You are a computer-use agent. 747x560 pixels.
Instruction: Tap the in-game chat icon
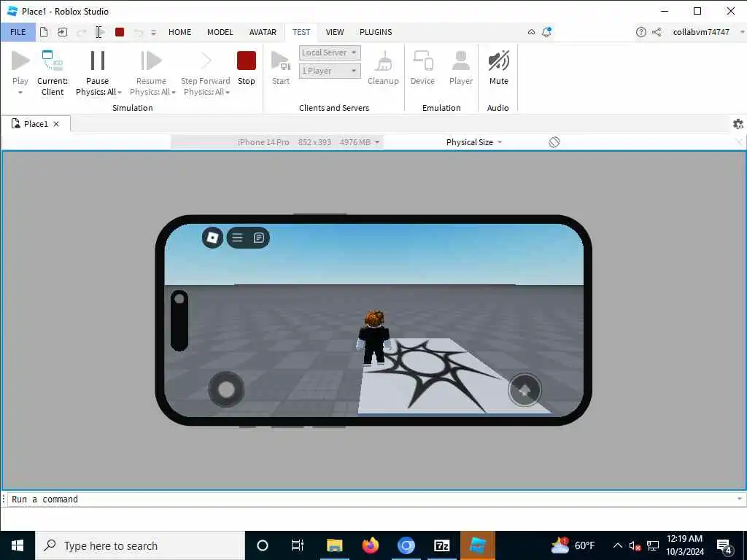coord(259,238)
